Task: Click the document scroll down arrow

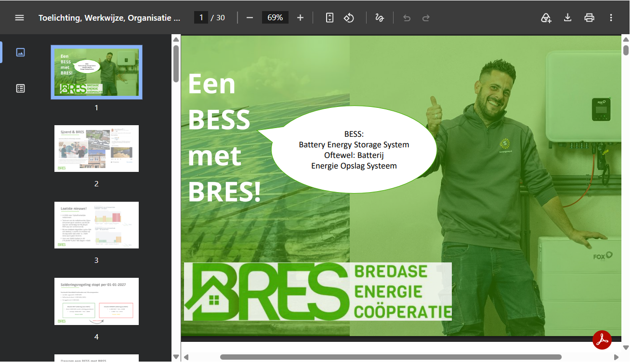Action: click(x=626, y=347)
